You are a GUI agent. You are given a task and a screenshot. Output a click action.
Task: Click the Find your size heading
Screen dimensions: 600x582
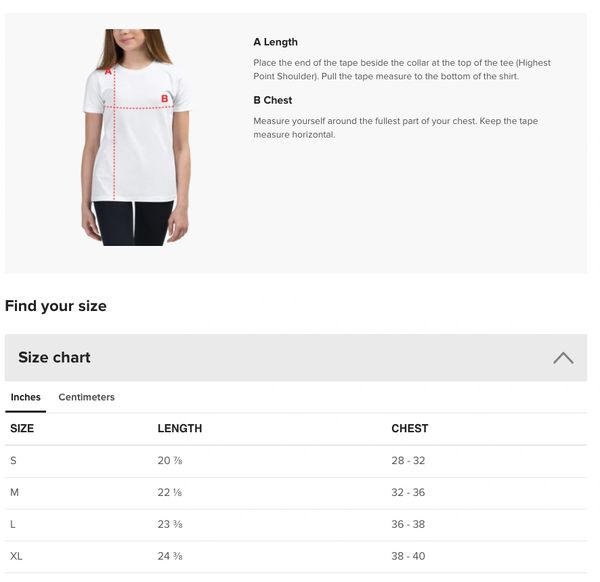coord(56,306)
